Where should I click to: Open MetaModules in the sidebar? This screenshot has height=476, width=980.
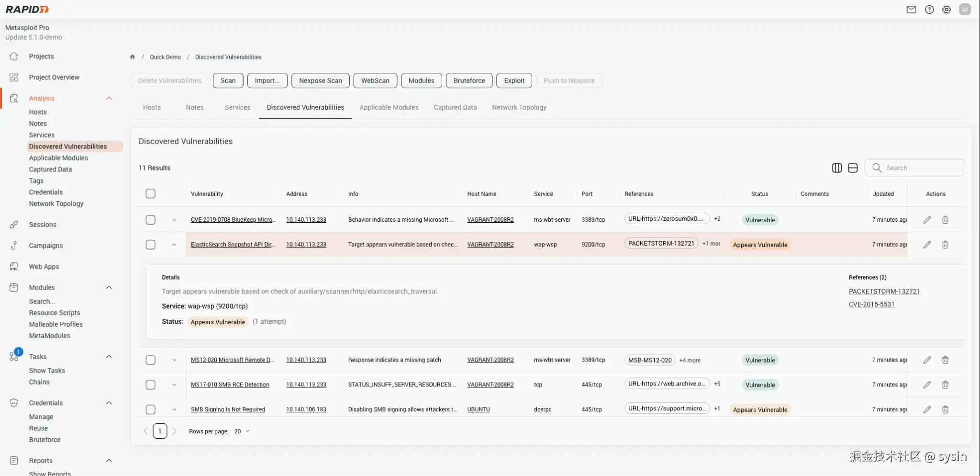[50, 336]
